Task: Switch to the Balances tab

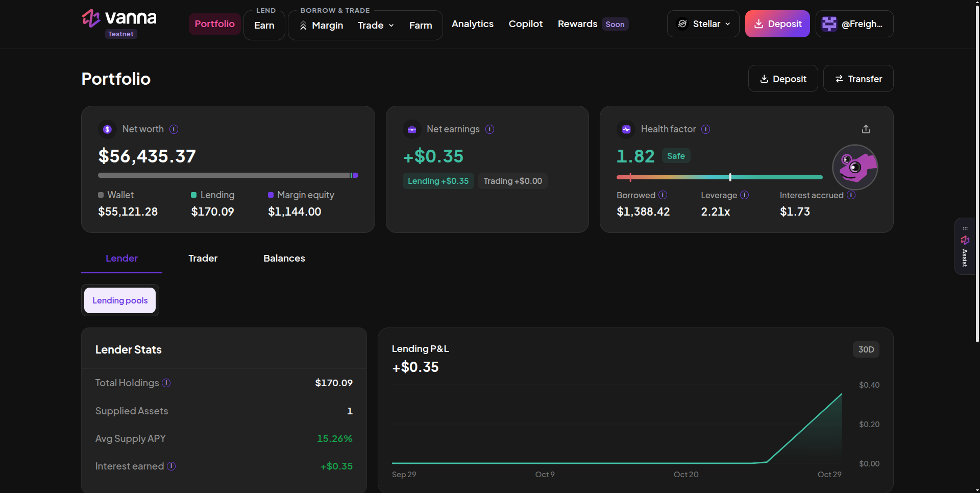Action: pos(284,259)
